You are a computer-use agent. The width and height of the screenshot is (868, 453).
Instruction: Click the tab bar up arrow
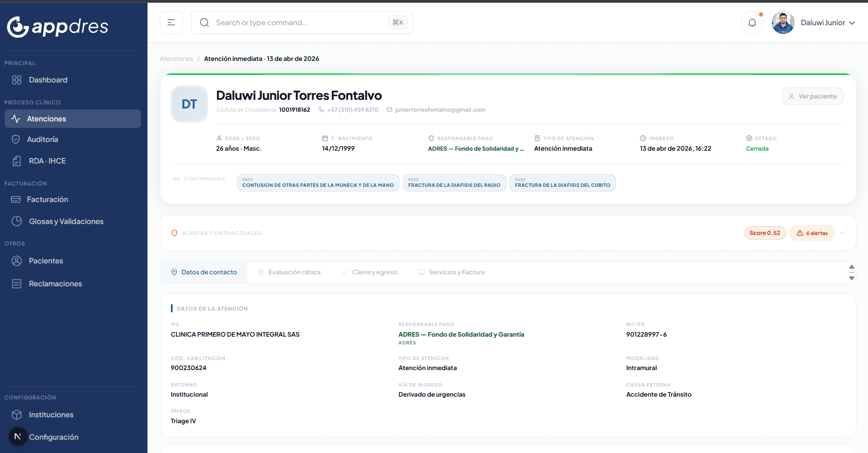coord(852,267)
